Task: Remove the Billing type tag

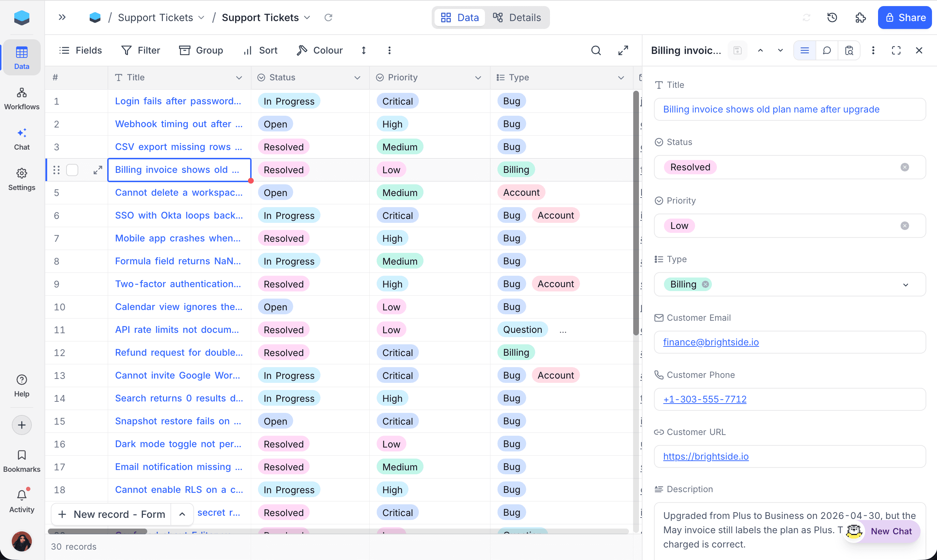Action: click(x=705, y=284)
